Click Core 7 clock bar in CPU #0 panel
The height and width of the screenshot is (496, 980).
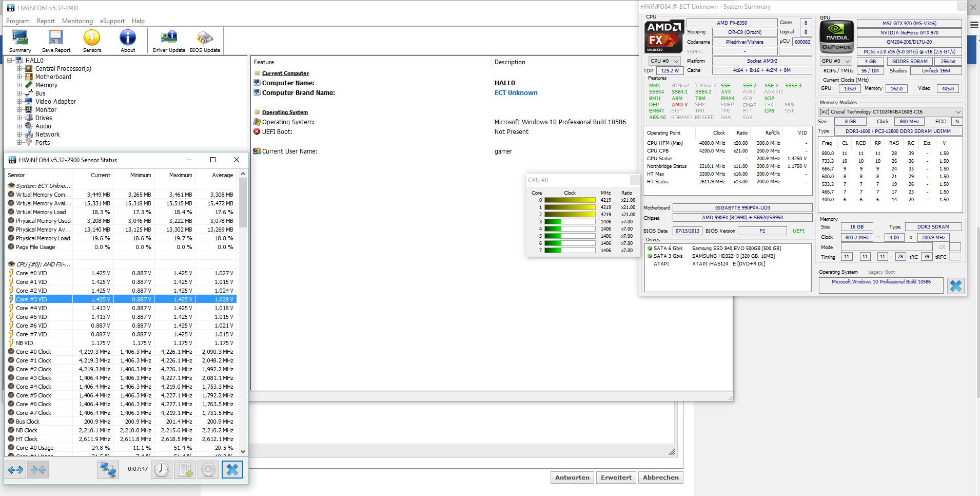(x=570, y=251)
